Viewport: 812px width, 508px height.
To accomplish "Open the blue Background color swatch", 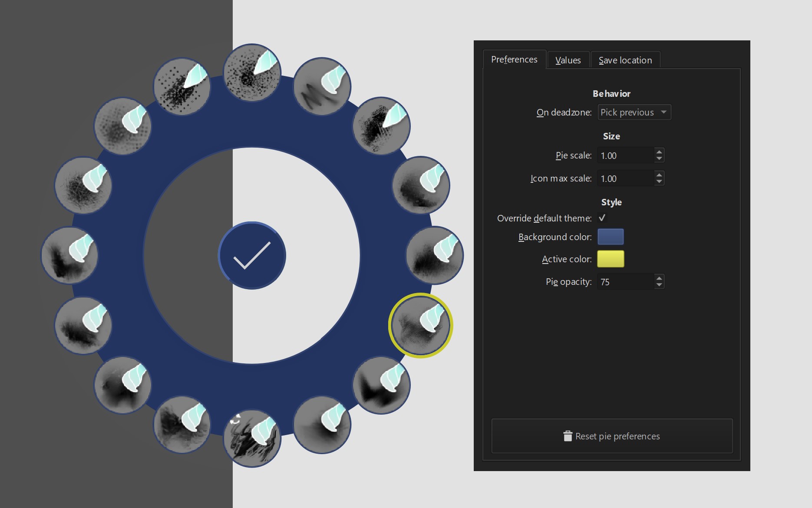I will (611, 237).
